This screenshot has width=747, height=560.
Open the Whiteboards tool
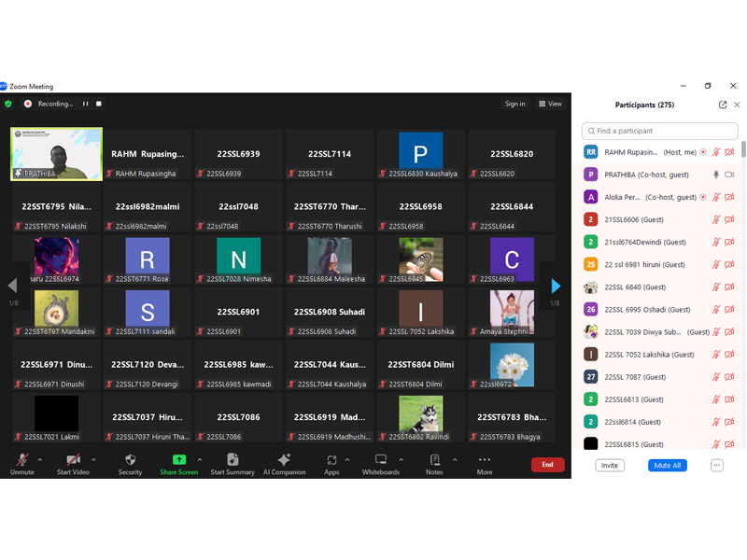pyautogui.click(x=381, y=464)
